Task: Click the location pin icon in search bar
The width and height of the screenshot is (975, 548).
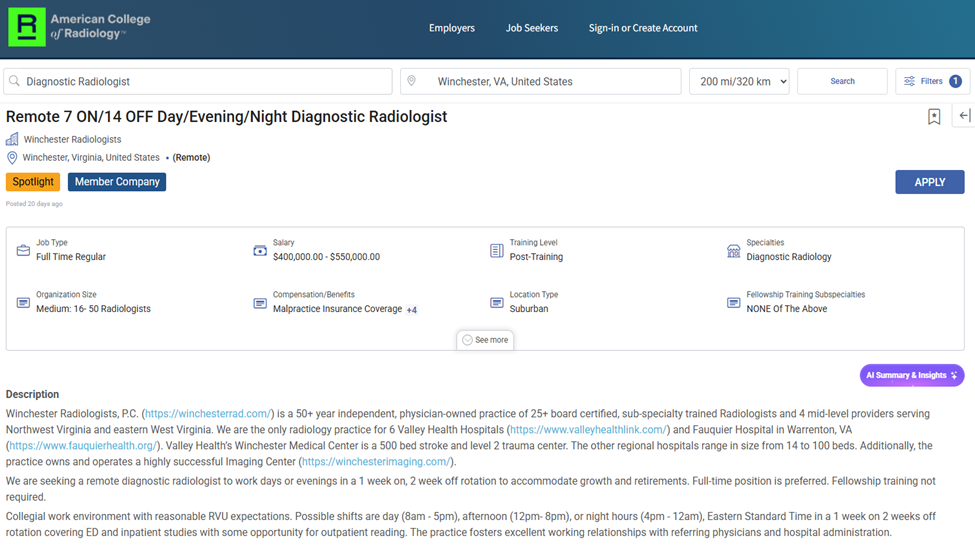Action: point(410,81)
